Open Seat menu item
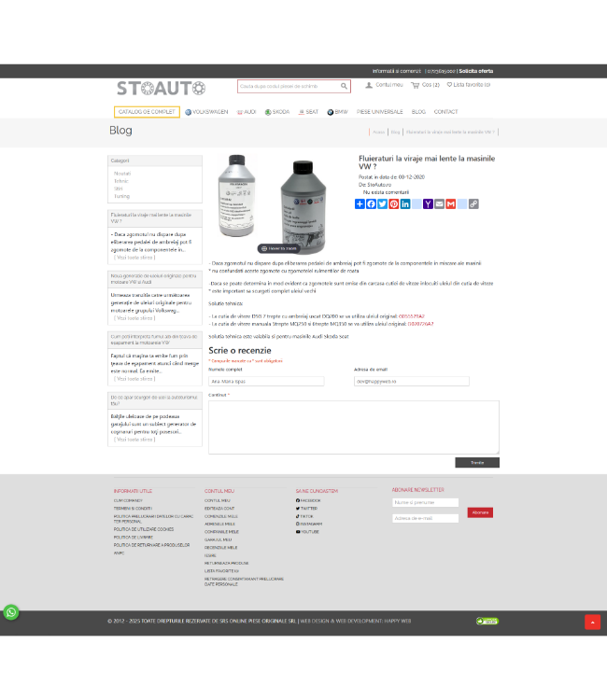The width and height of the screenshot is (607, 700). coord(308,112)
